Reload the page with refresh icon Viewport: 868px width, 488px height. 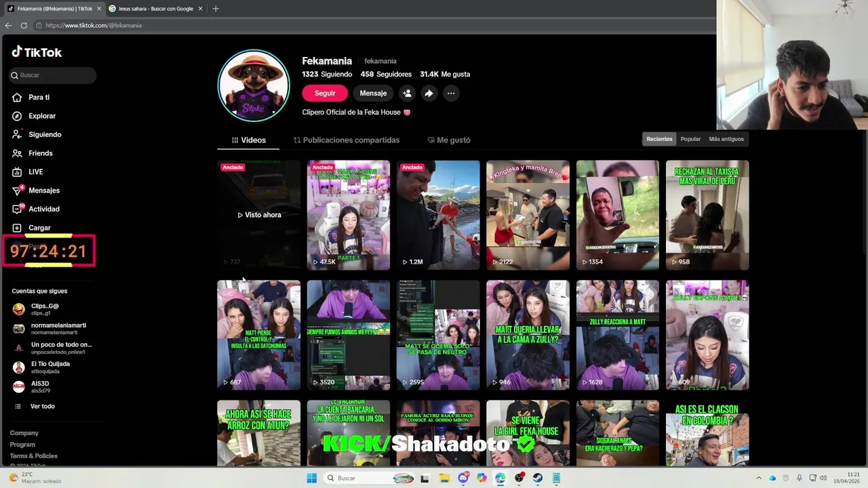click(24, 25)
